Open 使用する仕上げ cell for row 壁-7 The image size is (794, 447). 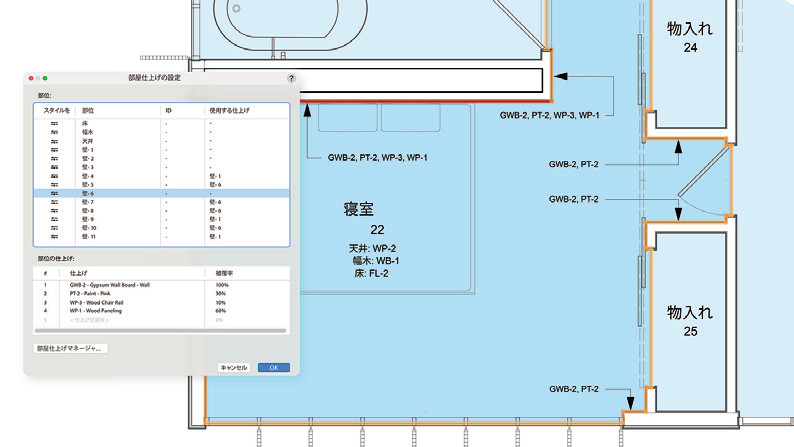click(x=215, y=202)
